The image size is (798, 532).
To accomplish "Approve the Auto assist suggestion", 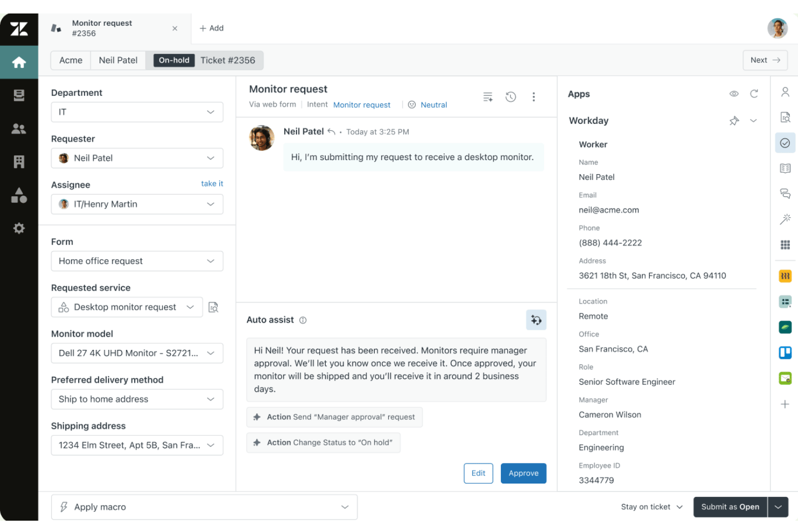I will point(524,473).
